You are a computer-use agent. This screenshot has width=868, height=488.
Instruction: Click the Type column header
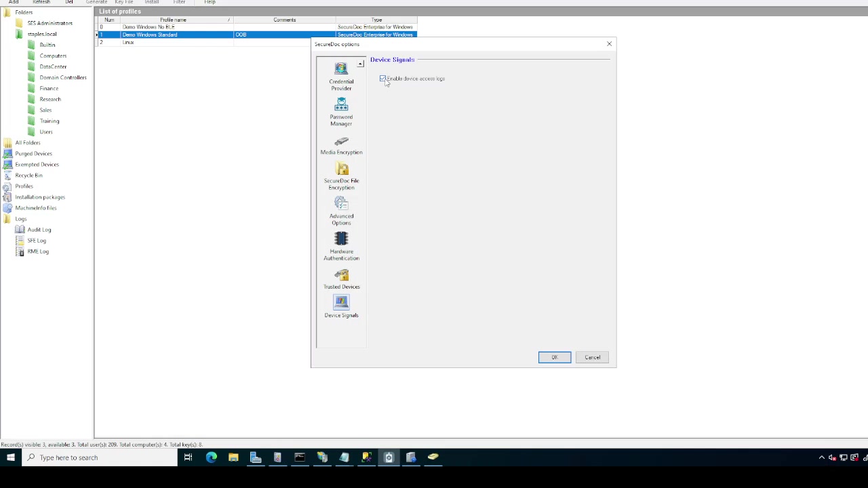pyautogui.click(x=376, y=20)
